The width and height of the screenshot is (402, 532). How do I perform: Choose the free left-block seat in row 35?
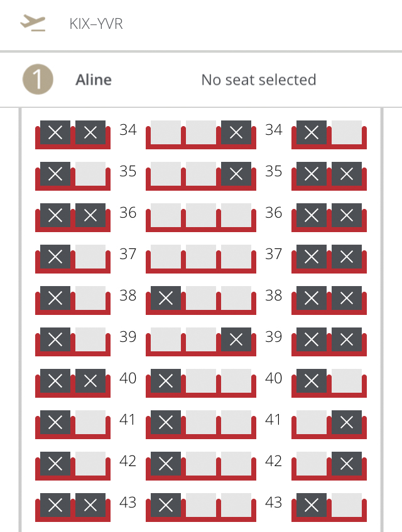90,174
